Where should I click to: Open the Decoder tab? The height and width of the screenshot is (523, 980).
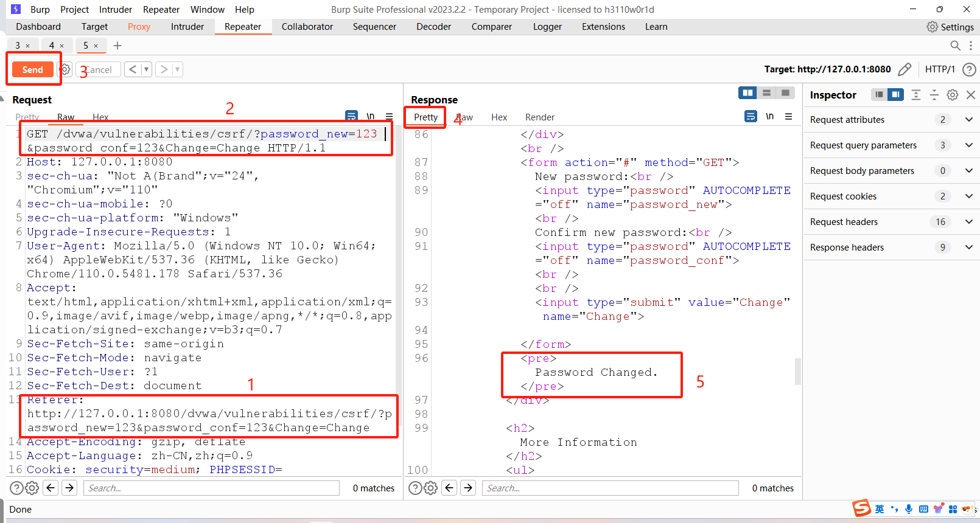point(433,27)
